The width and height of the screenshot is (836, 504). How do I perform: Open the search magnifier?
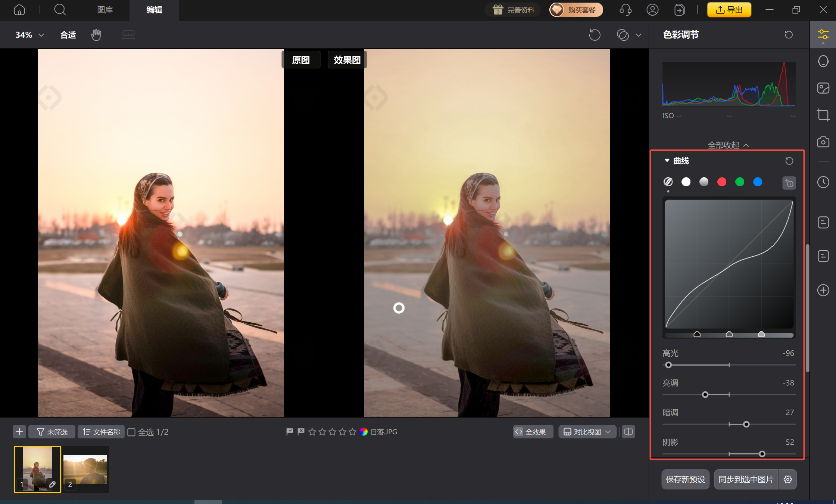[60, 10]
